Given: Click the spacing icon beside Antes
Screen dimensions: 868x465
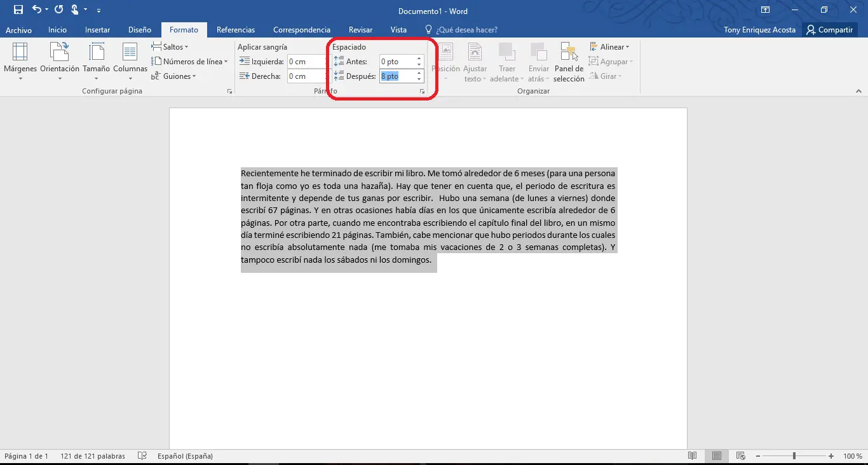Looking at the screenshot, I should pyautogui.click(x=339, y=62).
